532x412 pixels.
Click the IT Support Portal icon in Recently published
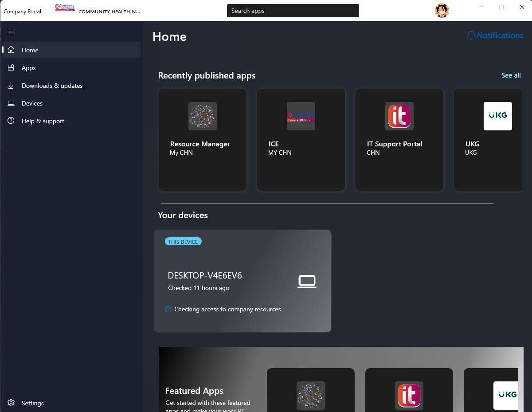pos(399,116)
